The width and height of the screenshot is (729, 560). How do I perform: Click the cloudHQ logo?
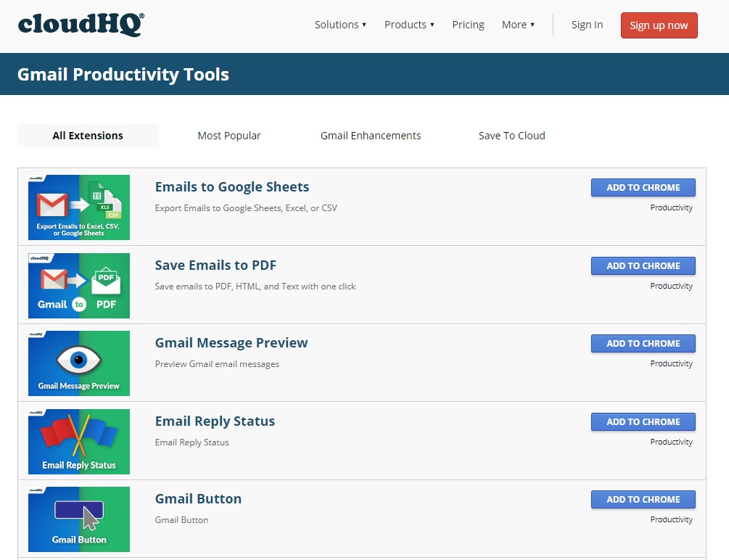coord(81,24)
